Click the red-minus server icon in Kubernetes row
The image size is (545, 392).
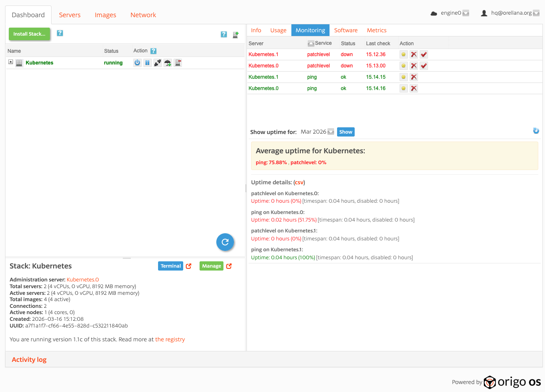tap(178, 63)
